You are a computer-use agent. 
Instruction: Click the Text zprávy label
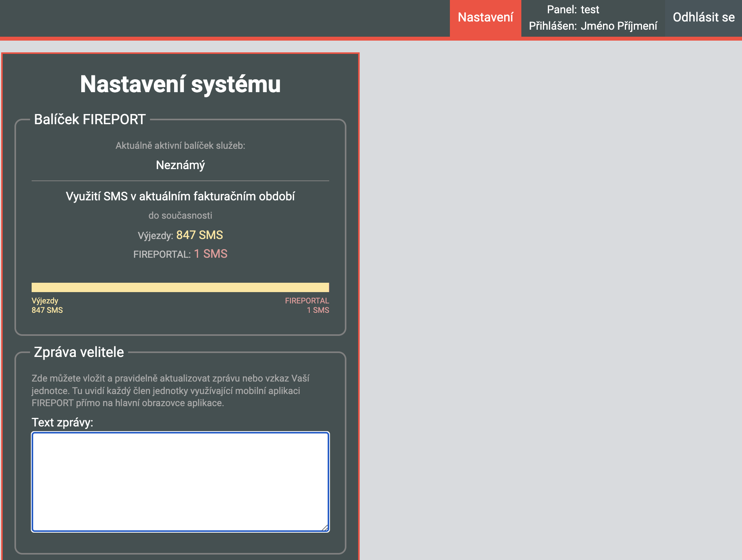click(x=62, y=423)
